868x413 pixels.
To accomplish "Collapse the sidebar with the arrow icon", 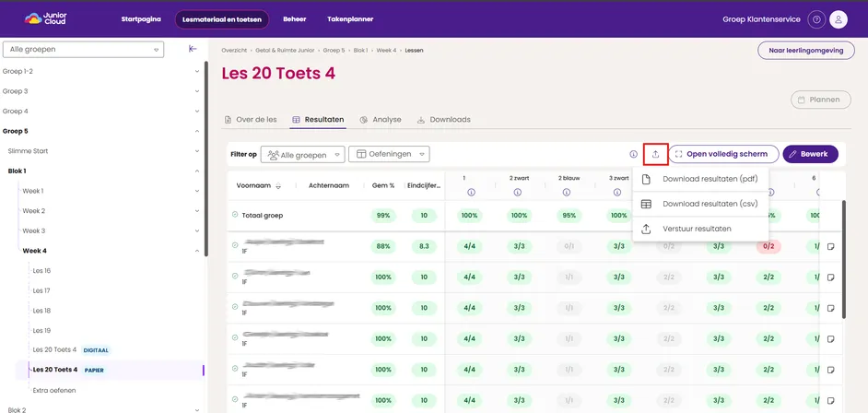I will (x=193, y=49).
